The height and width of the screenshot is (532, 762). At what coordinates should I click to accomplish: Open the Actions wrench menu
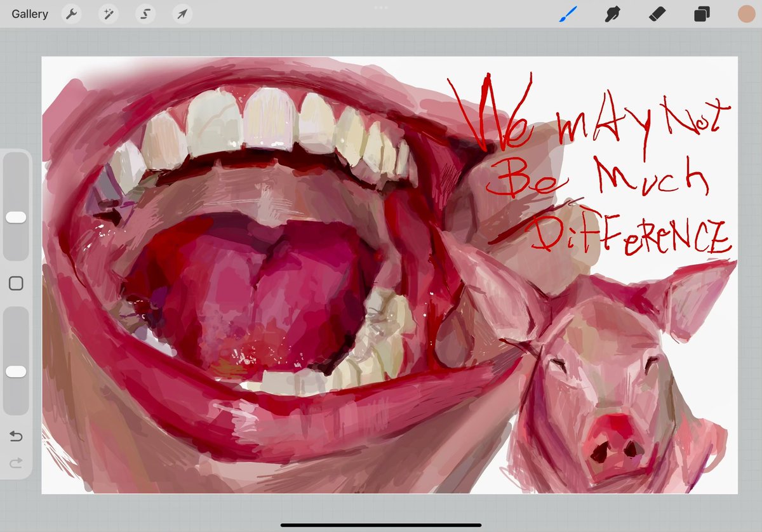pos(71,14)
